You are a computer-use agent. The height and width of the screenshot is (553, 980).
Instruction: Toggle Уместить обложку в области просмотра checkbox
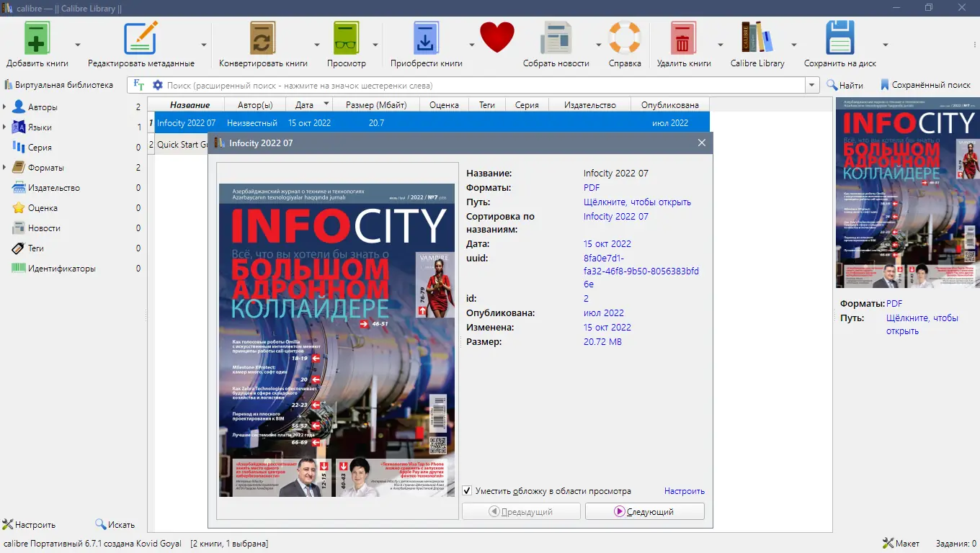tap(468, 491)
